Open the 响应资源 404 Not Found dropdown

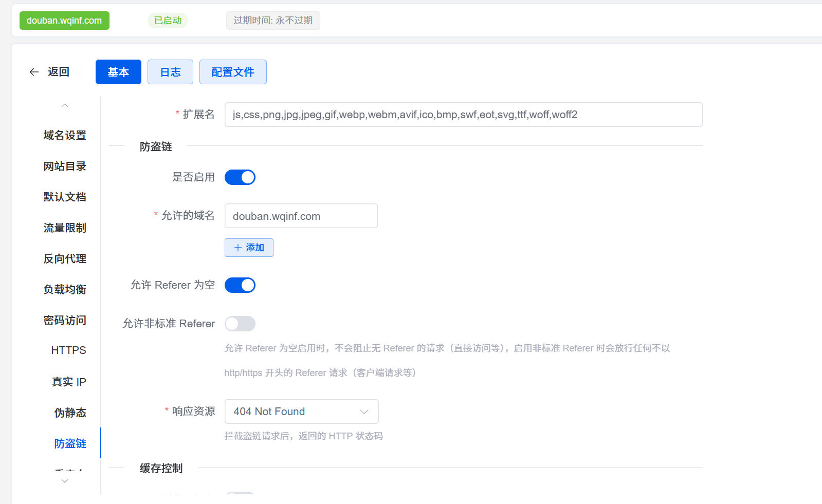click(301, 412)
